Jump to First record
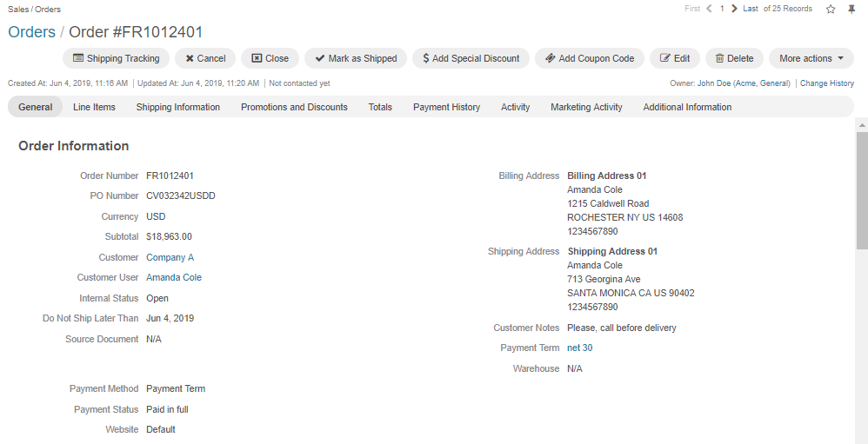Image resolution: width=868 pixels, height=444 pixels. pos(692,9)
